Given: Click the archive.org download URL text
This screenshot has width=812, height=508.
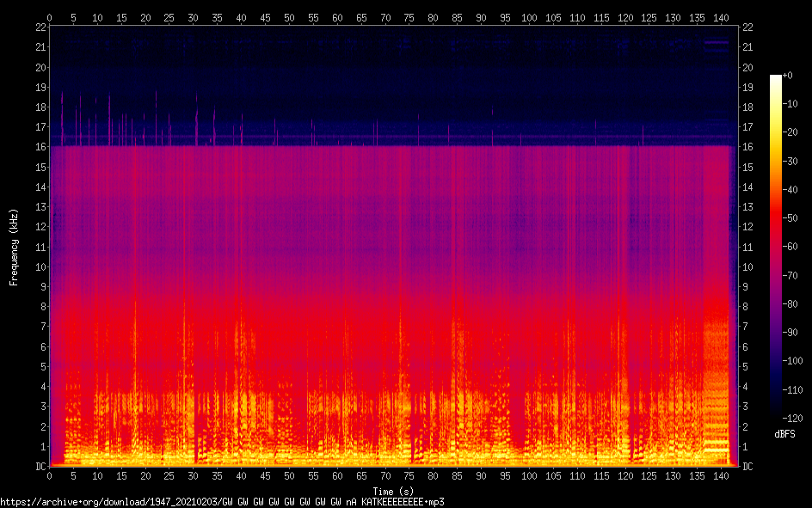Looking at the screenshot, I should [x=222, y=502].
